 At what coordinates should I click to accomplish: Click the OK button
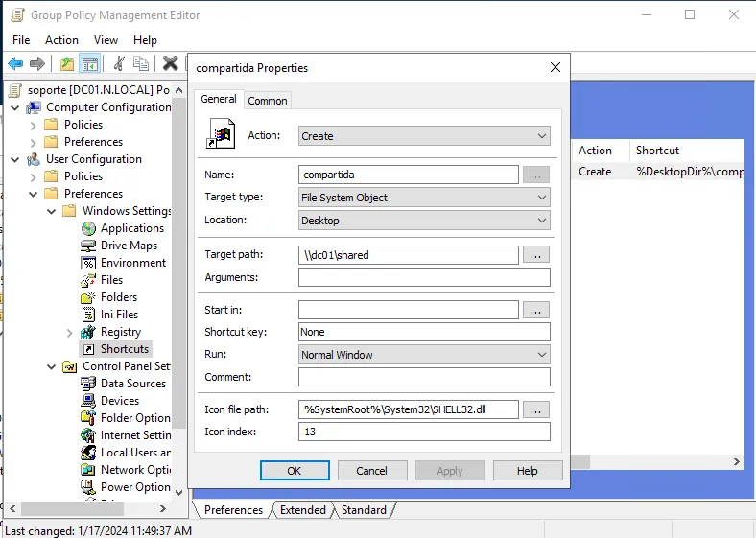[295, 471]
